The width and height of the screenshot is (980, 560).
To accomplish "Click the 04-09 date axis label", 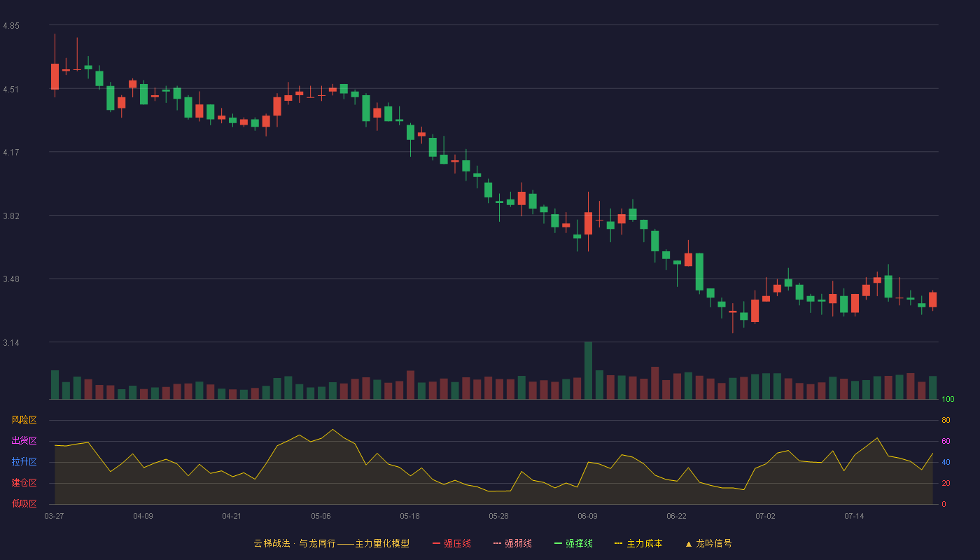I will pyautogui.click(x=143, y=516).
